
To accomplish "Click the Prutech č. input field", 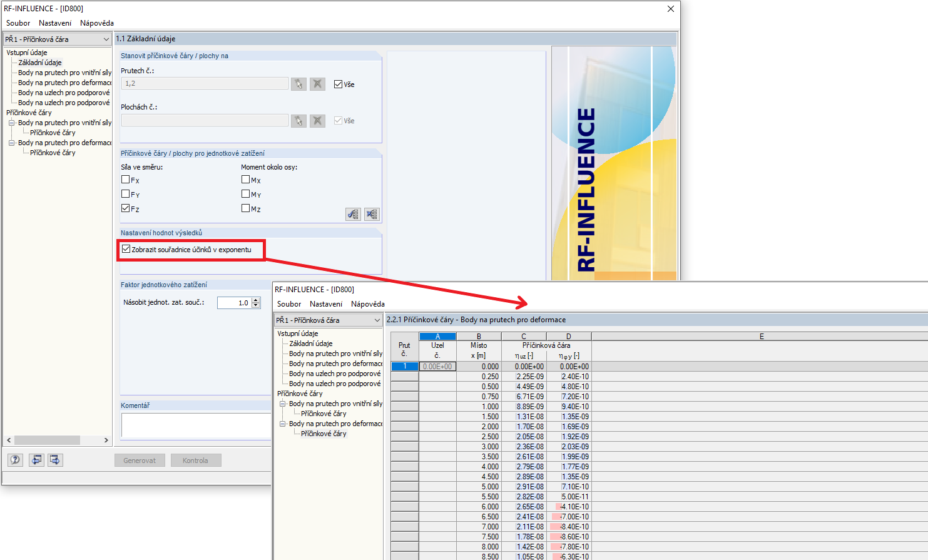I will pyautogui.click(x=205, y=83).
